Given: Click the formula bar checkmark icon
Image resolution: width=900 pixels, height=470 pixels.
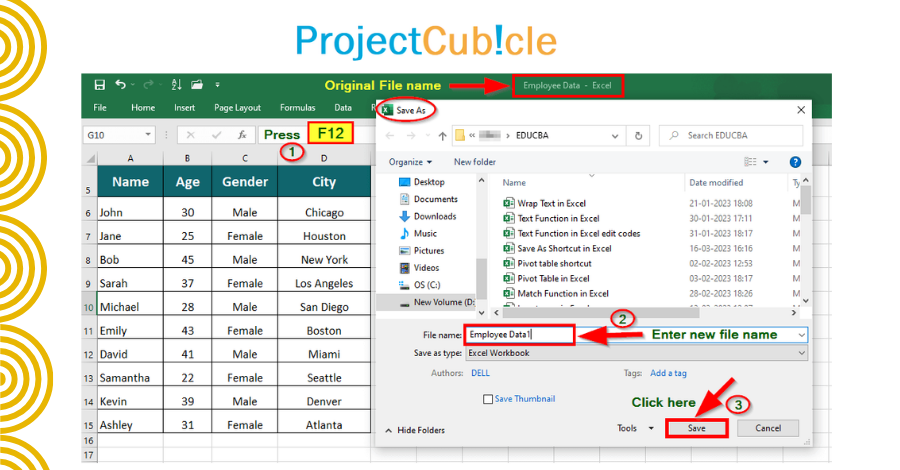Looking at the screenshot, I should pyautogui.click(x=216, y=135).
